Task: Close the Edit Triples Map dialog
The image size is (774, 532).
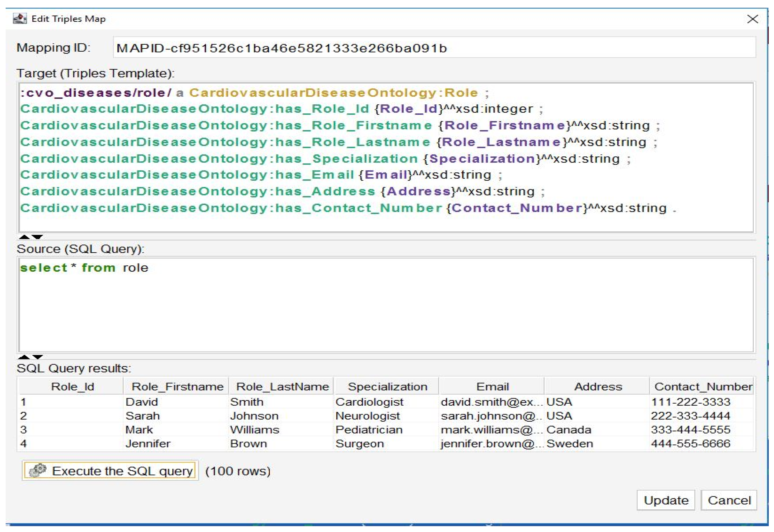Action: [x=752, y=19]
